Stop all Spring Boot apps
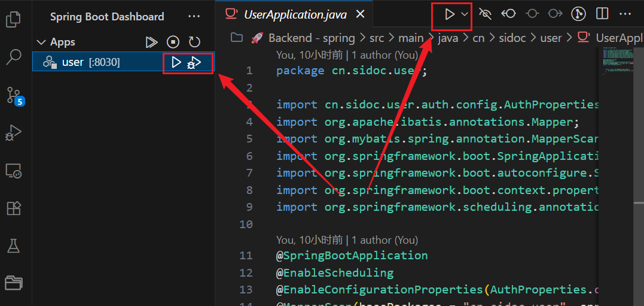The image size is (644, 306). (173, 42)
